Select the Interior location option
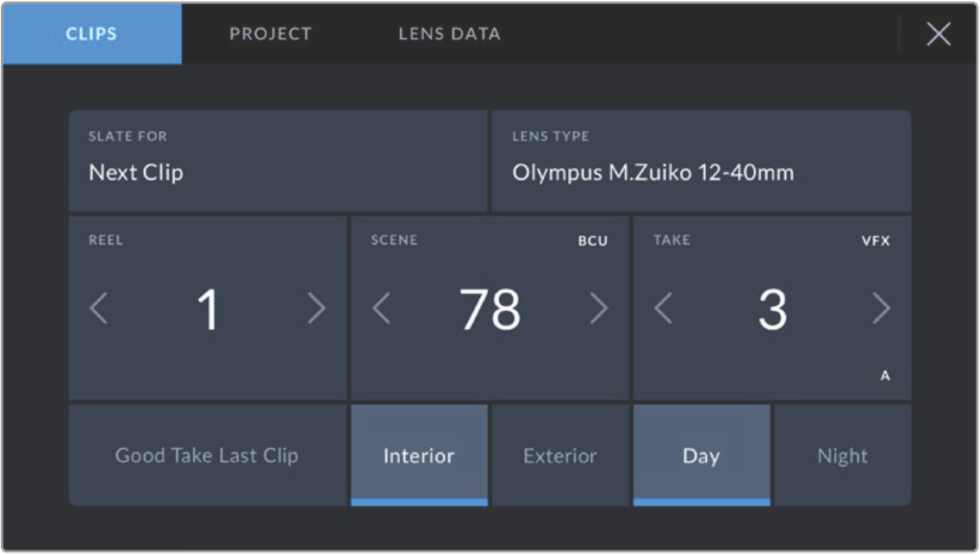The image size is (980, 554). click(x=419, y=456)
